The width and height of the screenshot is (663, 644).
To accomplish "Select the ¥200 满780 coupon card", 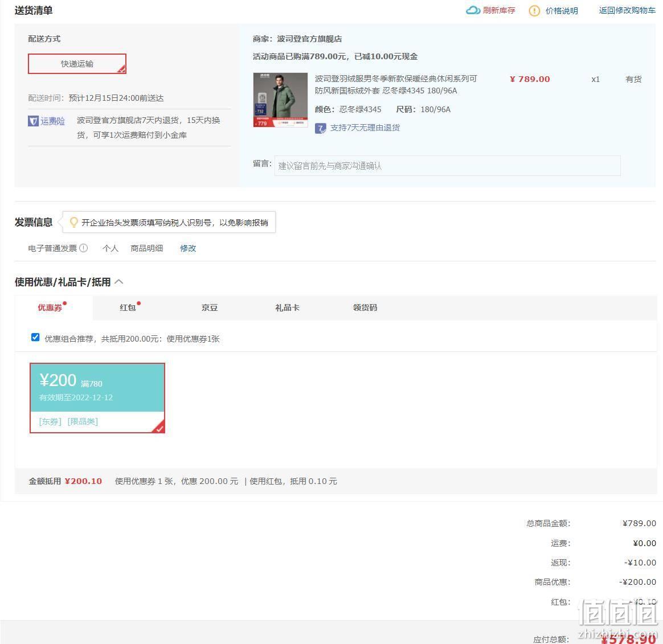I will [97, 397].
